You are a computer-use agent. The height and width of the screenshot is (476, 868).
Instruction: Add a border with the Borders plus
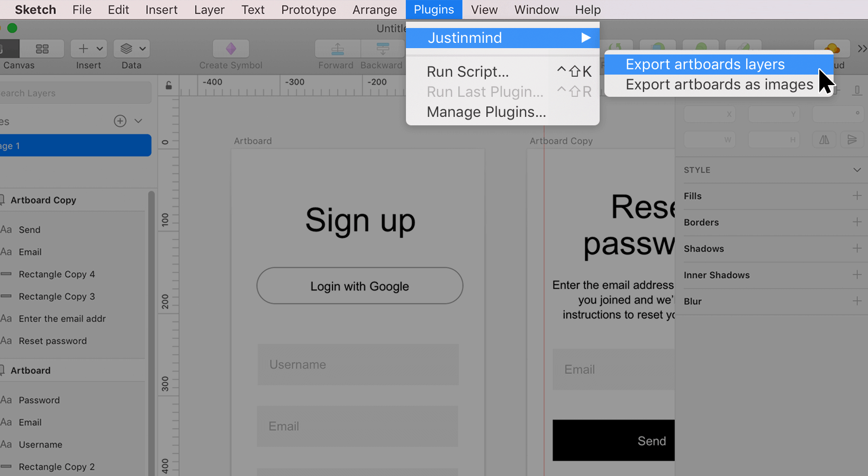pyautogui.click(x=857, y=222)
